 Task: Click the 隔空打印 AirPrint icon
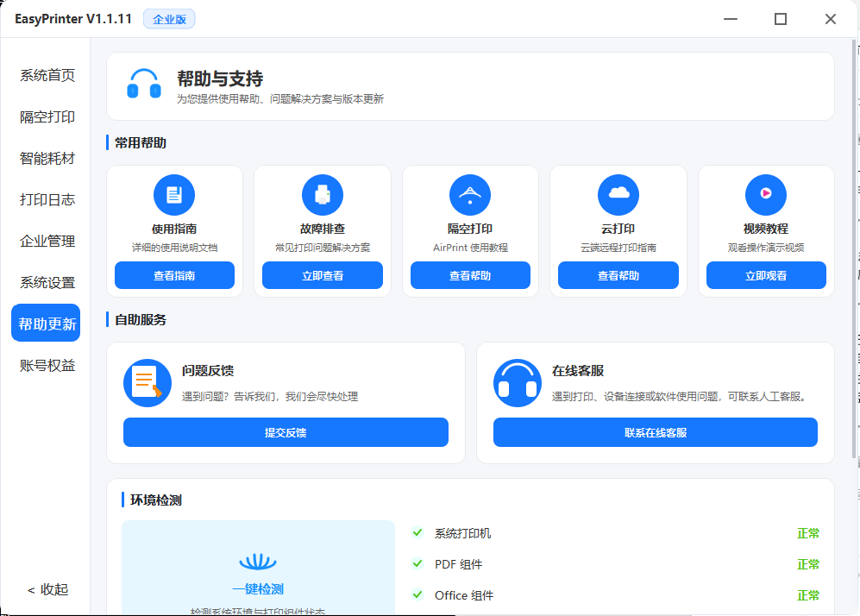pos(470,195)
